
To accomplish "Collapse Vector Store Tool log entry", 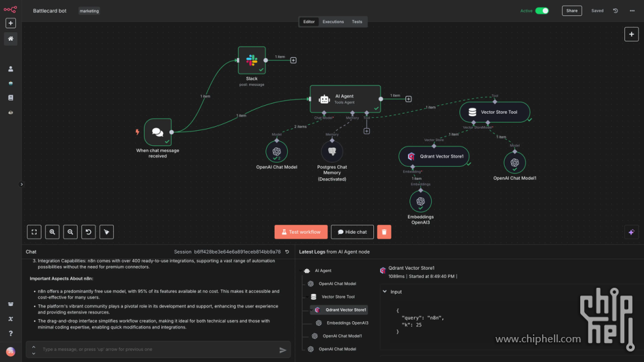I will [307, 297].
